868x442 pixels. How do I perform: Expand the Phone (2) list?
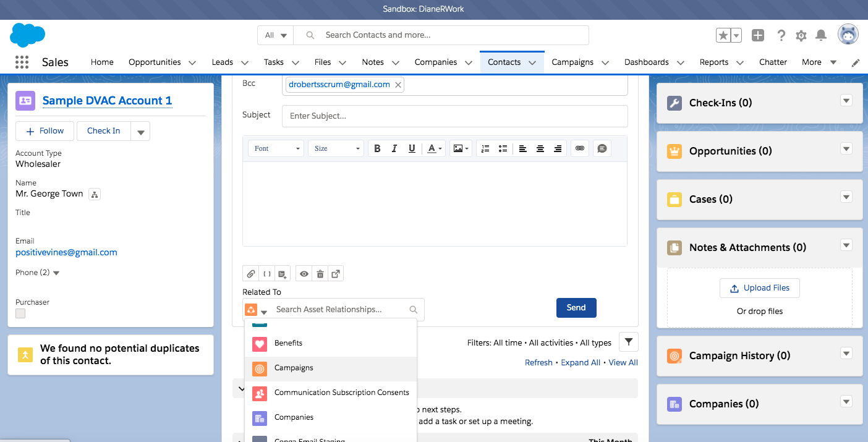point(56,273)
